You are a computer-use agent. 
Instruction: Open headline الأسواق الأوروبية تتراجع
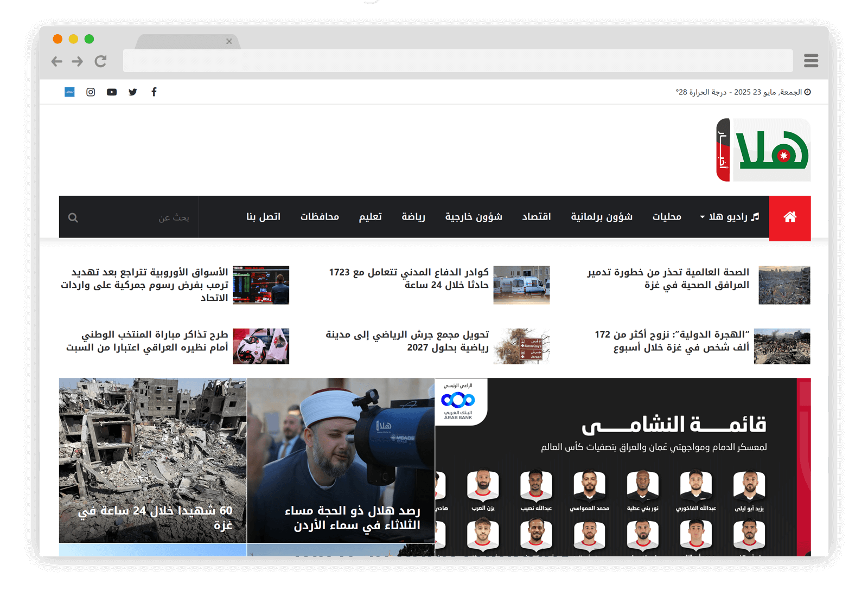click(144, 285)
